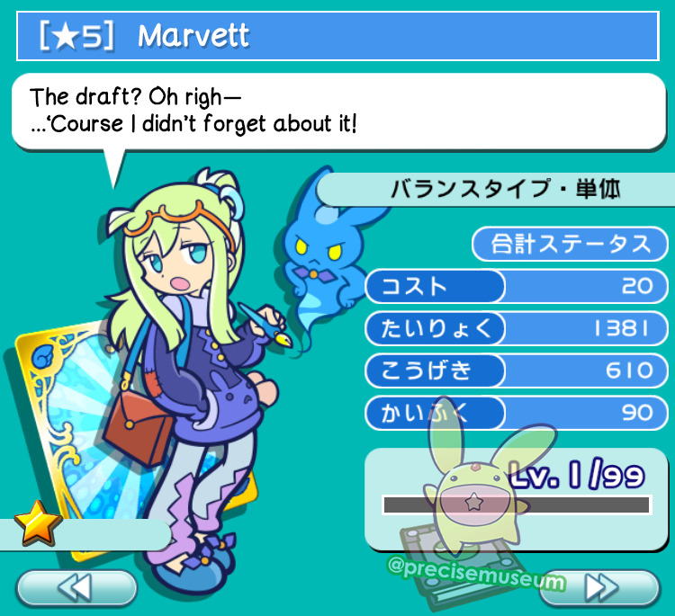Click the brown satchel bag
Screen dimensions: 675x616
[139, 427]
